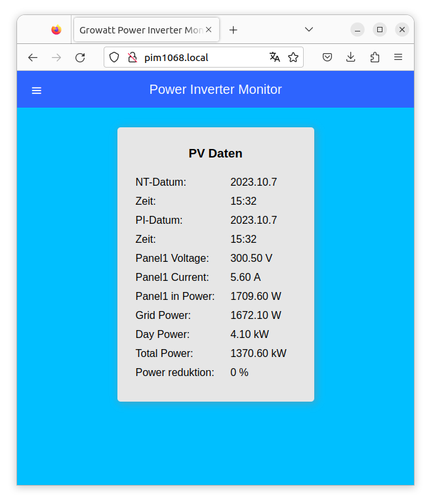Image resolution: width=431 pixels, height=504 pixels.
Task: Click the Grid Power label
Action: pyautogui.click(x=163, y=315)
